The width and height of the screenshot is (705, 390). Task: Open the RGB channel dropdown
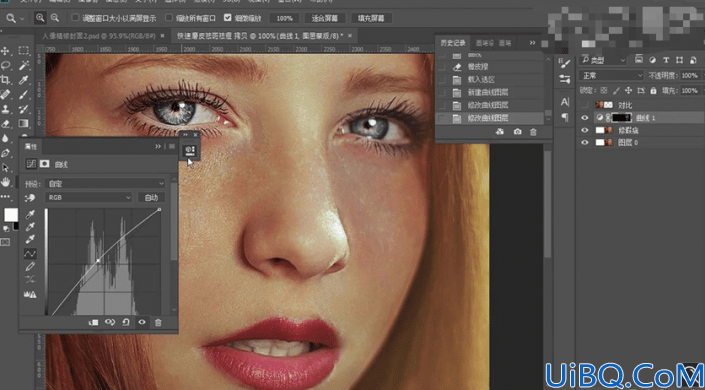[89, 197]
